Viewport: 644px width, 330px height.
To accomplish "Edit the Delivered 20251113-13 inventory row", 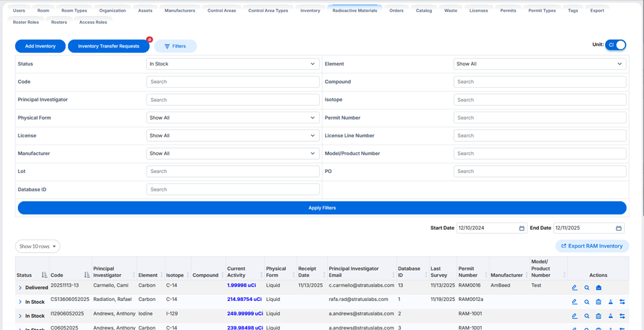I will click(x=575, y=288).
